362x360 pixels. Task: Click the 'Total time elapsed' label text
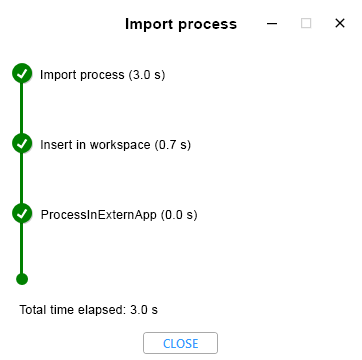(x=73, y=310)
